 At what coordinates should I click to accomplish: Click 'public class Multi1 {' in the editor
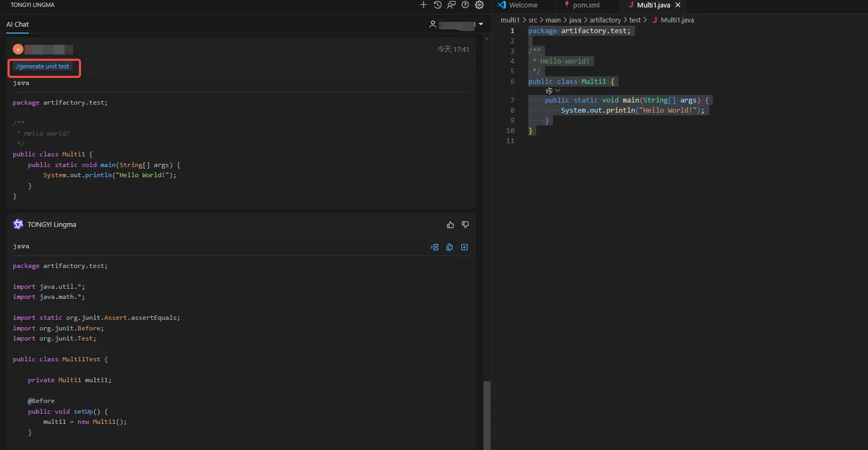pos(571,81)
